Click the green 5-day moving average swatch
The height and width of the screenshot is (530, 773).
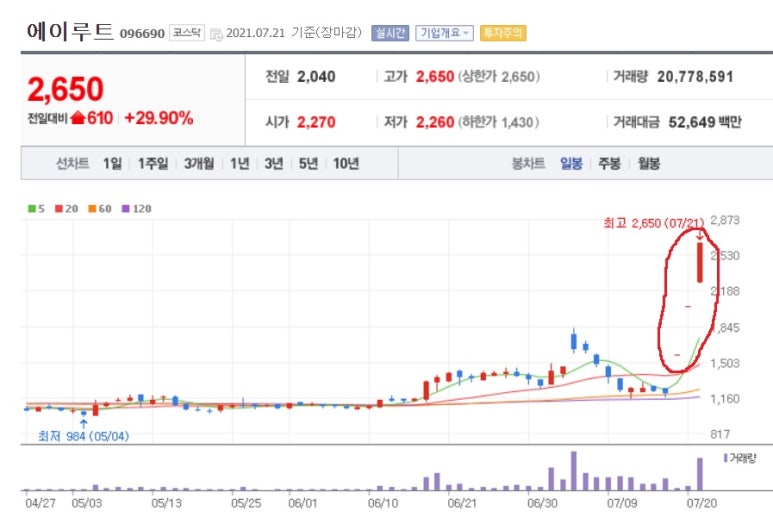click(x=32, y=209)
